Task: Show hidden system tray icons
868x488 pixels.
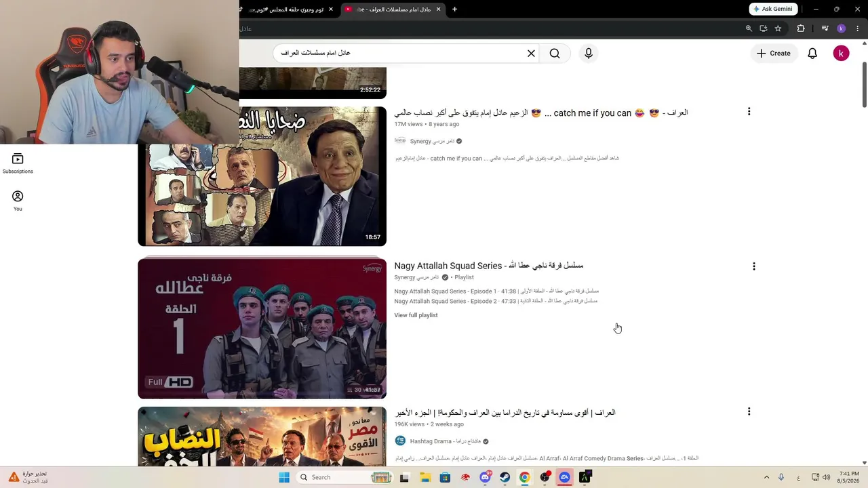Action: click(x=766, y=477)
